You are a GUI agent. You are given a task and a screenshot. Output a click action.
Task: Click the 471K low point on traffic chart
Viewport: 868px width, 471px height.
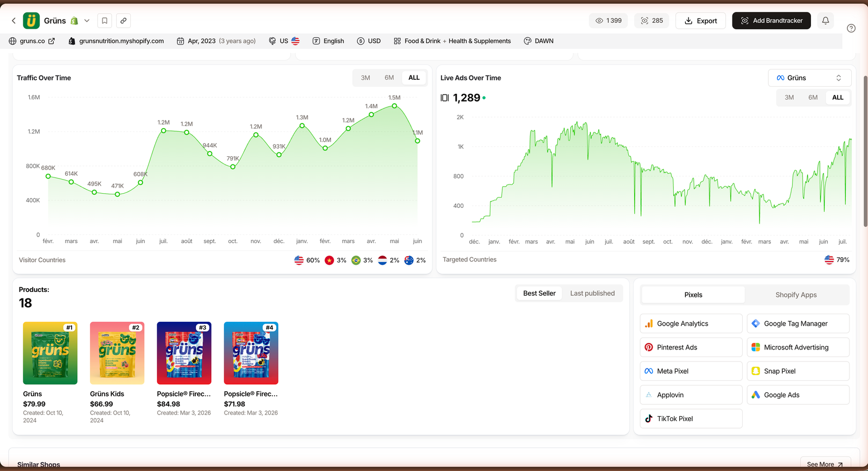click(x=117, y=194)
